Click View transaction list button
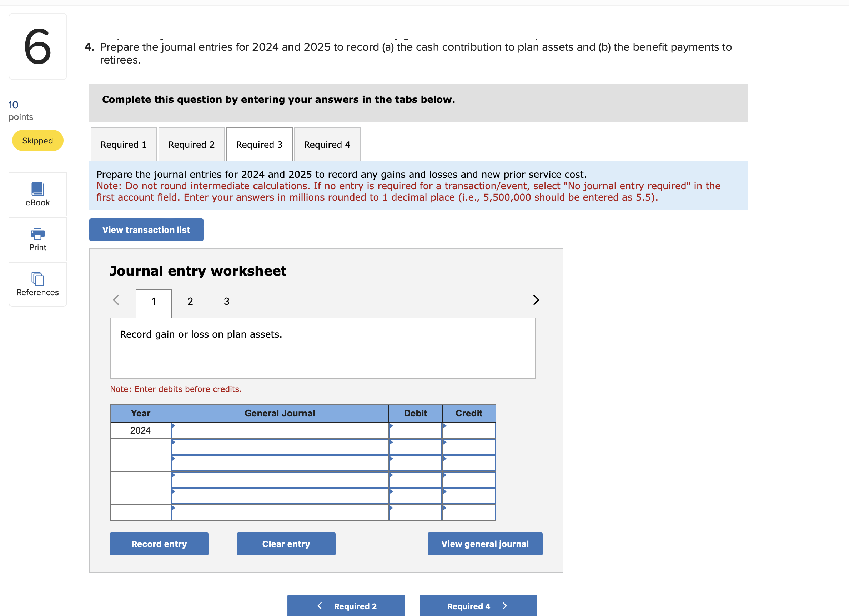Image resolution: width=849 pixels, height=616 pixels. click(x=146, y=230)
